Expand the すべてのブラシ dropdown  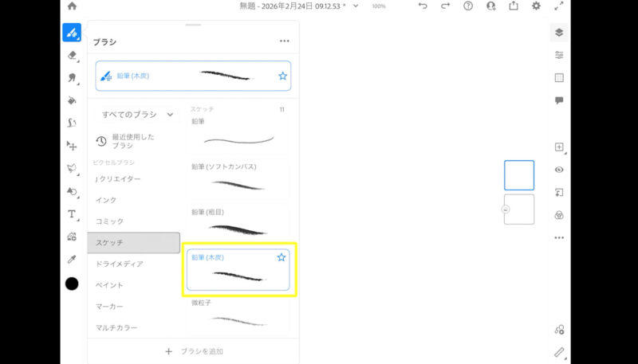(x=137, y=115)
